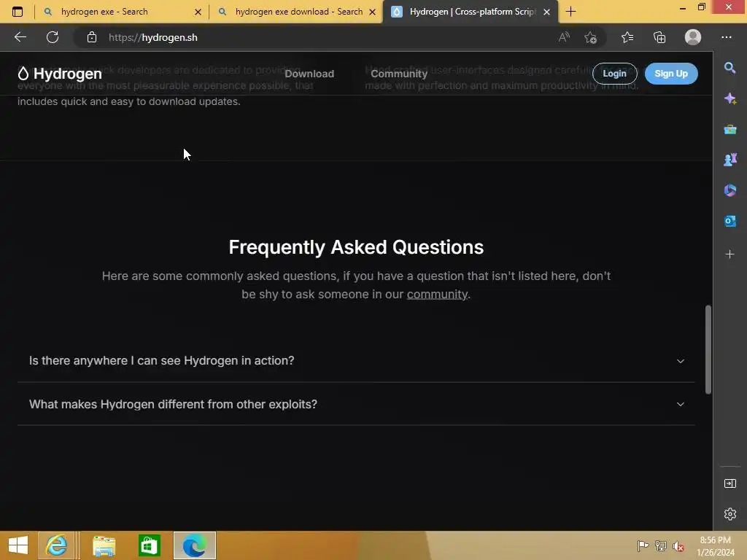Image resolution: width=747 pixels, height=560 pixels.
Task: Open the Collections panel
Action: point(659,37)
